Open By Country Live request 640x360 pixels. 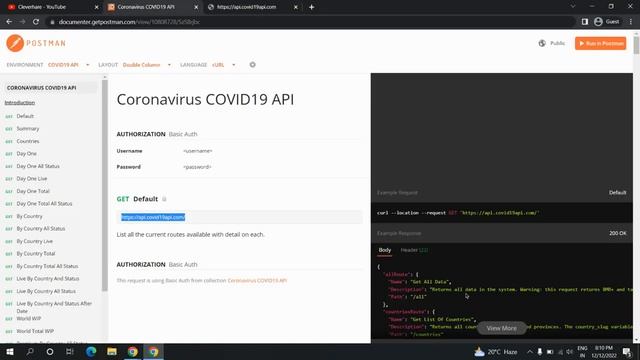point(35,241)
